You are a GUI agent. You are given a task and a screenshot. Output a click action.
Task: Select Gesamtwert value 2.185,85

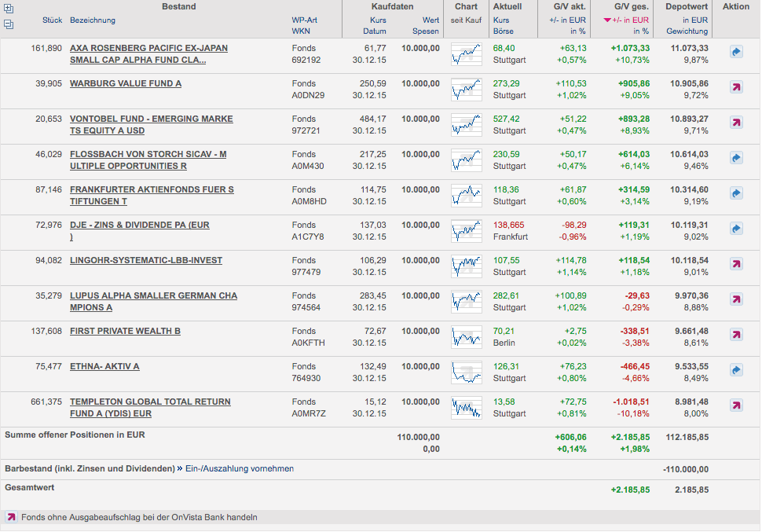click(691, 490)
